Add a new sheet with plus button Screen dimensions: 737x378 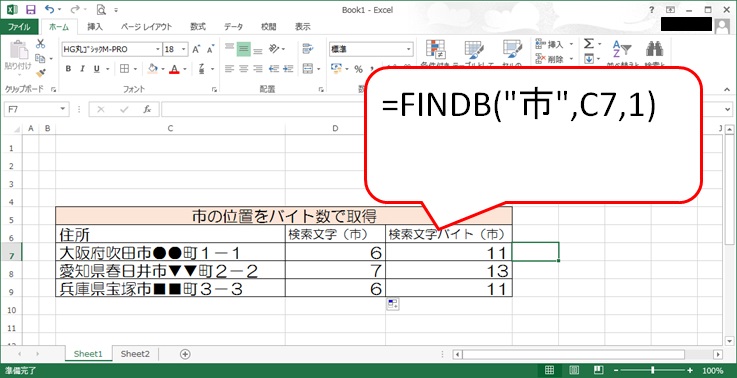(x=185, y=354)
